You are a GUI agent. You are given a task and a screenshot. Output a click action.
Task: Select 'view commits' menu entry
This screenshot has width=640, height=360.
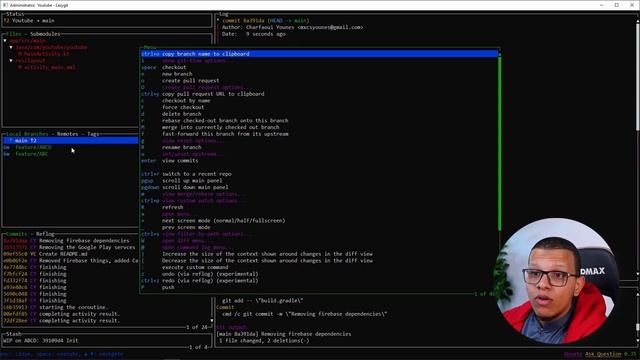[x=180, y=161]
